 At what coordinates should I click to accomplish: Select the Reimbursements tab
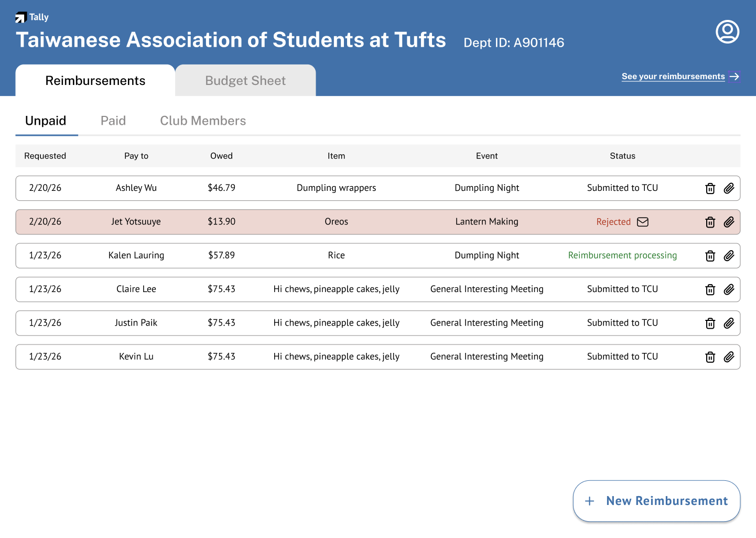(95, 81)
